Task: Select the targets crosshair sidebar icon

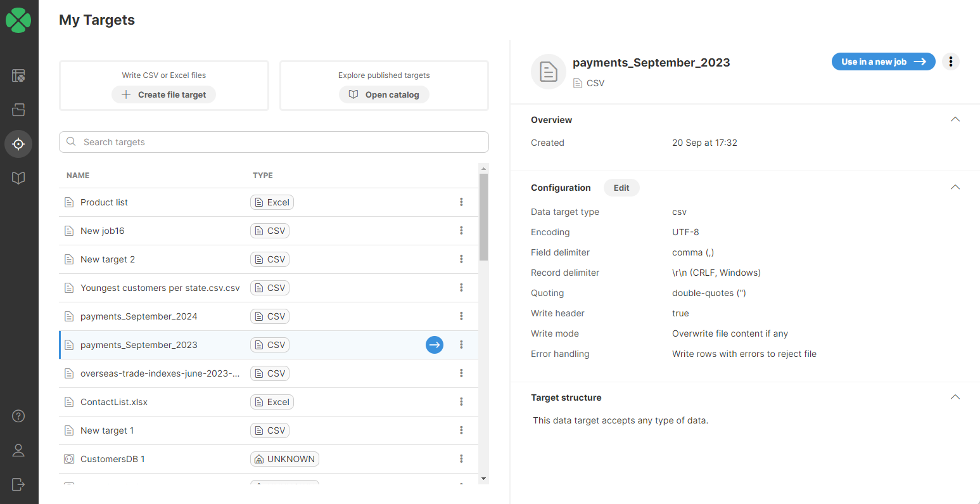Action: [x=18, y=144]
